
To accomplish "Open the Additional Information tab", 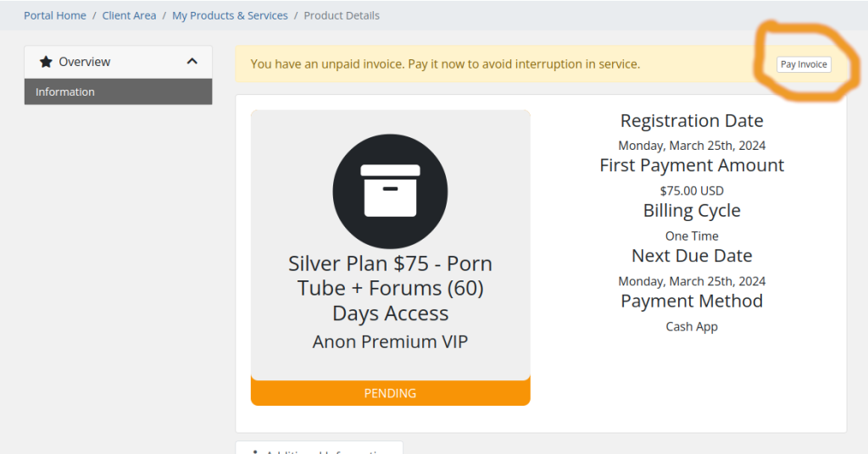I will click(320, 449).
